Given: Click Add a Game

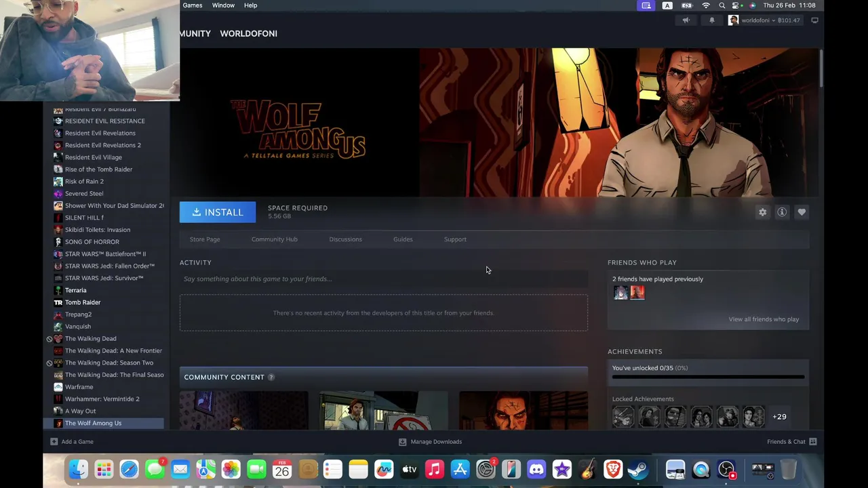Looking at the screenshot, I should (77, 441).
